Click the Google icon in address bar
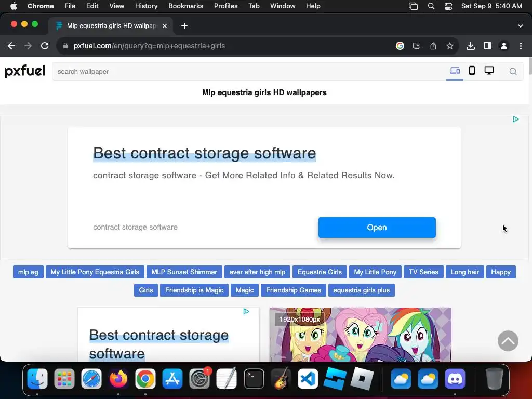Screen dimensions: 532x399 pos(400,46)
